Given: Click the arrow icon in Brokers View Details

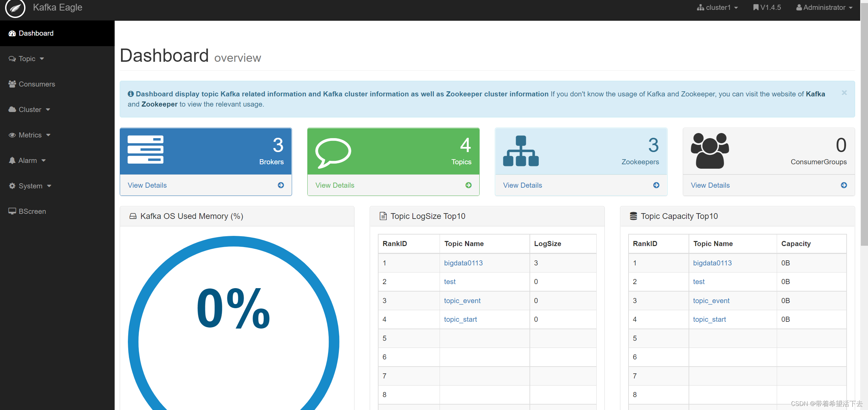Looking at the screenshot, I should click(281, 185).
